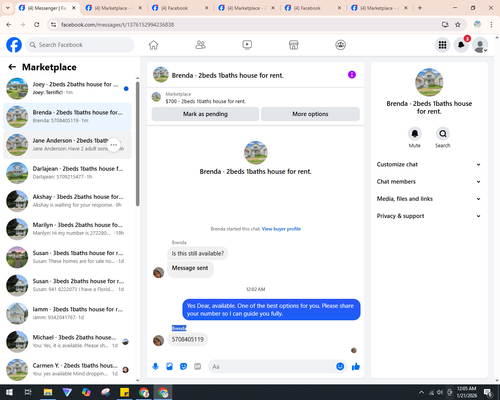Open the account profile menu
This screenshot has height=400, width=500.
tap(480, 45)
